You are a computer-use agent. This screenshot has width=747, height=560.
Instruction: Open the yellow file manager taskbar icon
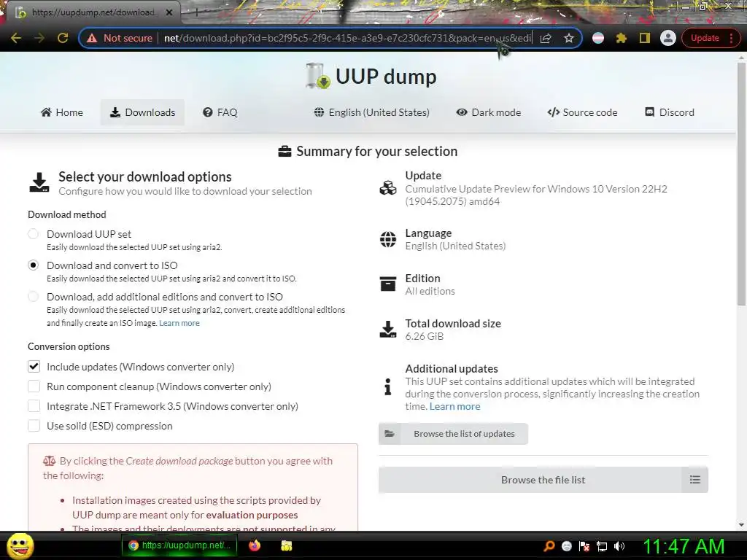click(x=286, y=545)
